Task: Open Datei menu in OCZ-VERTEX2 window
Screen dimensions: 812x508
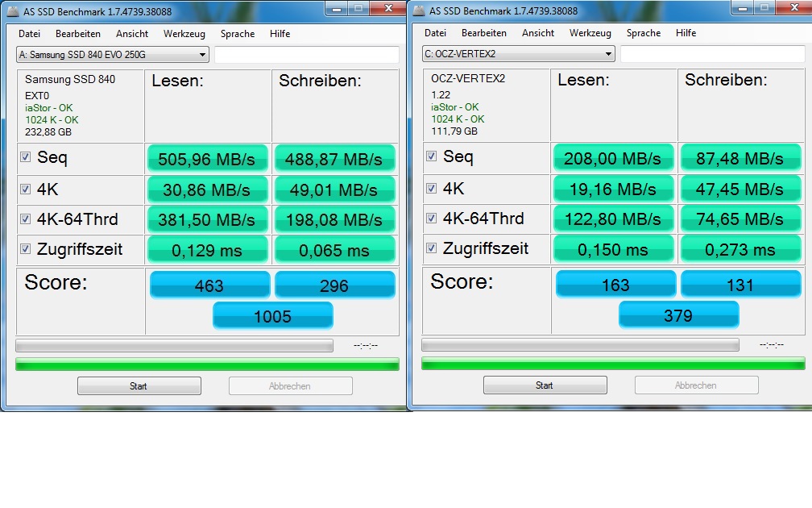Action: (x=435, y=32)
